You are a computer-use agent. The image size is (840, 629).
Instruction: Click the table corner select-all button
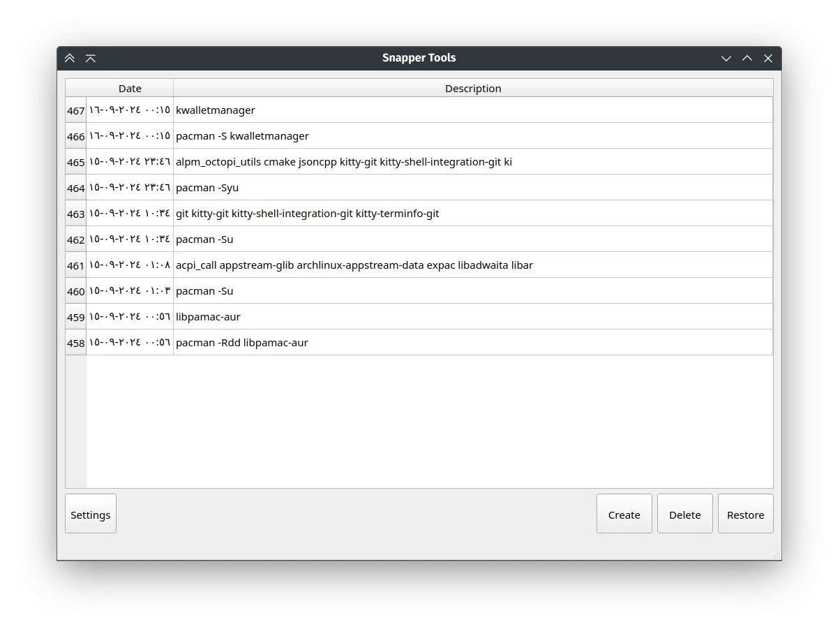(x=76, y=88)
